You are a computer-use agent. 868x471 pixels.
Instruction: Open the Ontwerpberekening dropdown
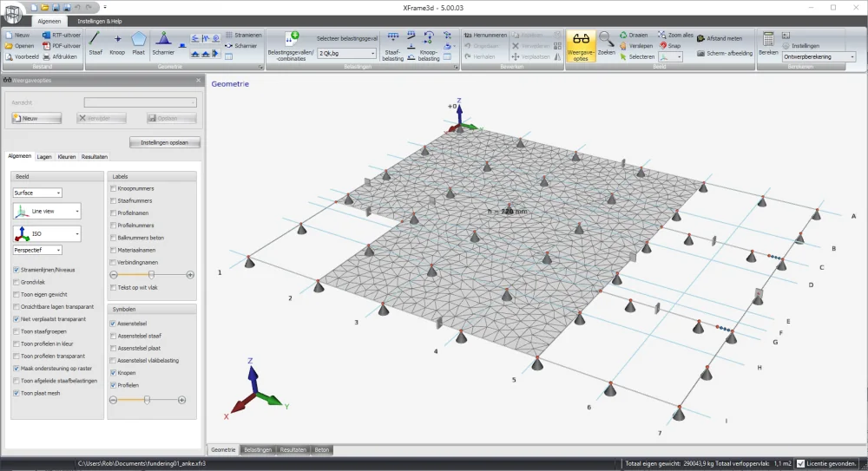click(819, 56)
